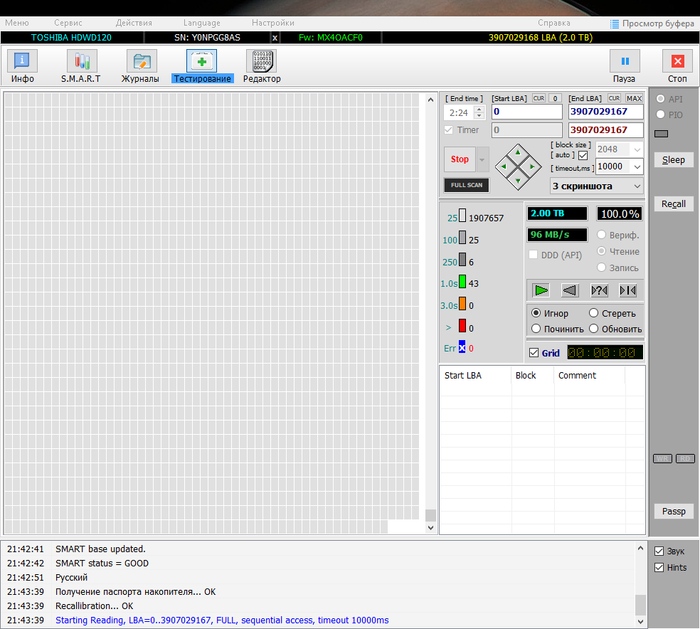Open the Language menu
Screen dimensions: 700x629
(201, 22)
